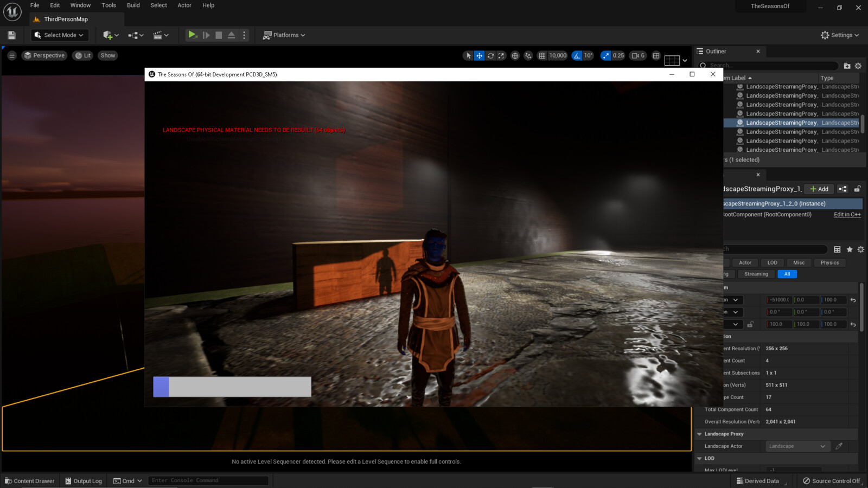Viewport: 868px width, 488px height.
Task: Reset the Location value to default
Action: [853, 300]
